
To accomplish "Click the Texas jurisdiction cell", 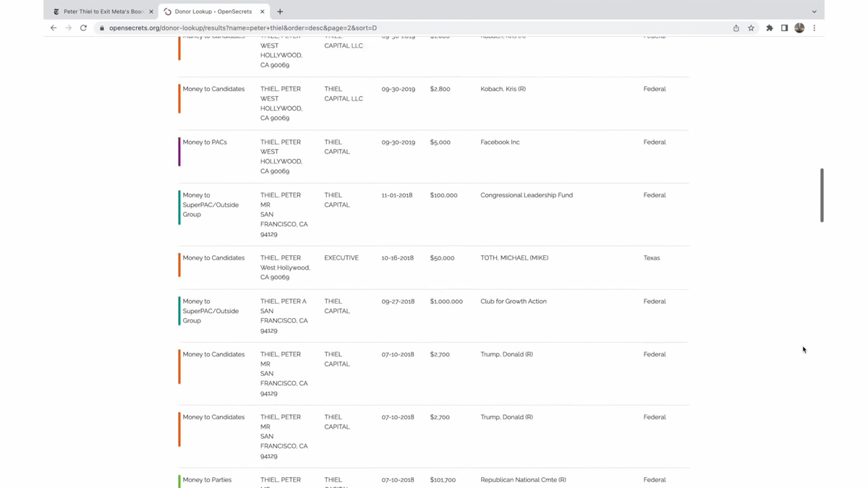I will [x=652, y=258].
